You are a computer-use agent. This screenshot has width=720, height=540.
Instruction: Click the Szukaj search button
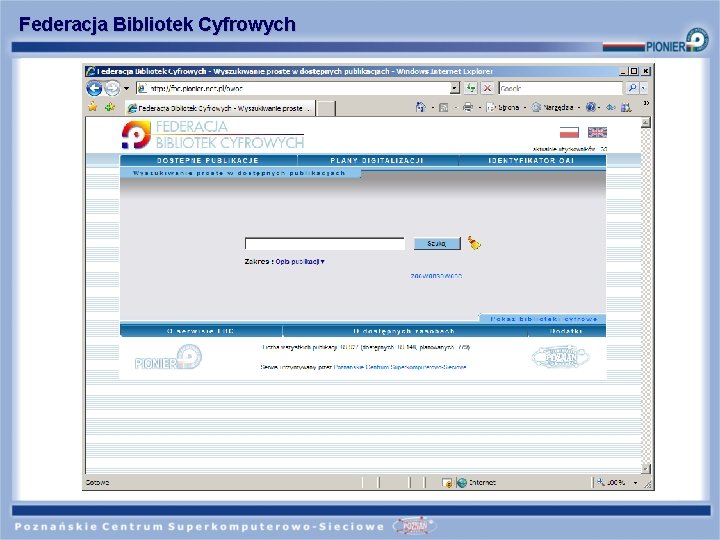point(437,243)
